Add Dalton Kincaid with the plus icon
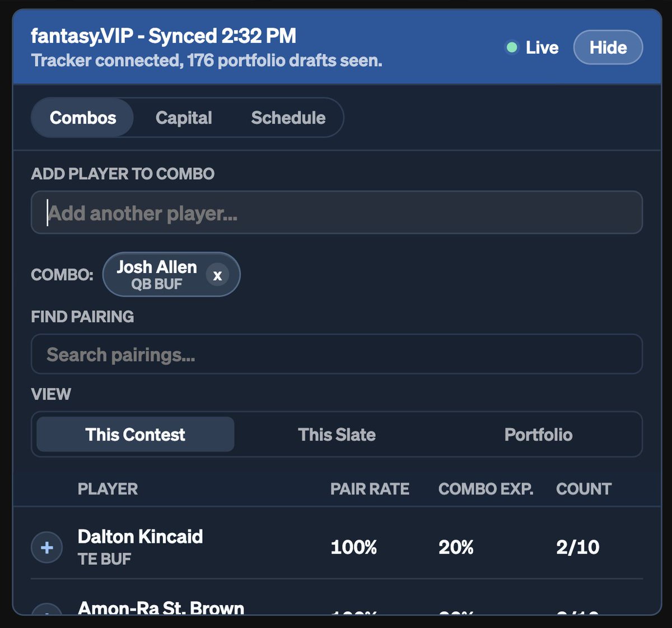 coord(47,547)
